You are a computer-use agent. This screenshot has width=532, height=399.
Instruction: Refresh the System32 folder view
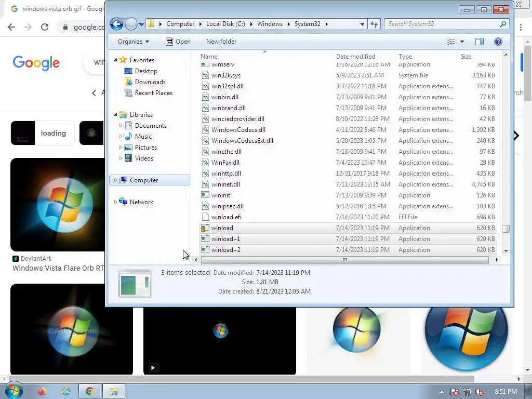[374, 24]
